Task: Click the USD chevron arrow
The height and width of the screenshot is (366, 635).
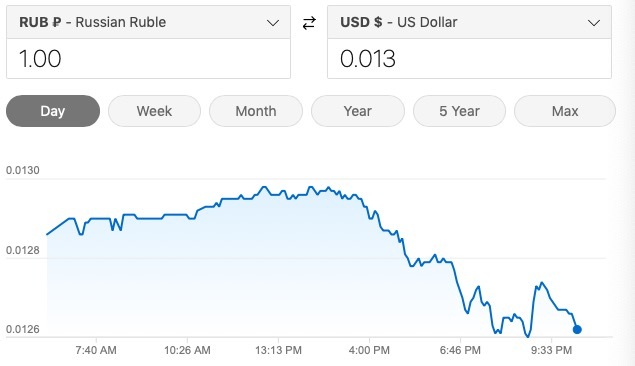Action: click(594, 23)
